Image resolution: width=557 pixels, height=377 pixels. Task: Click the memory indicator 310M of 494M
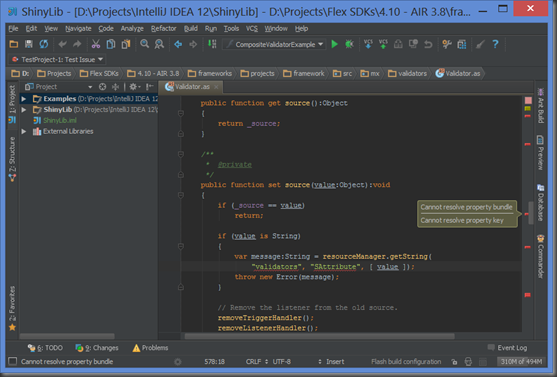[521, 362]
